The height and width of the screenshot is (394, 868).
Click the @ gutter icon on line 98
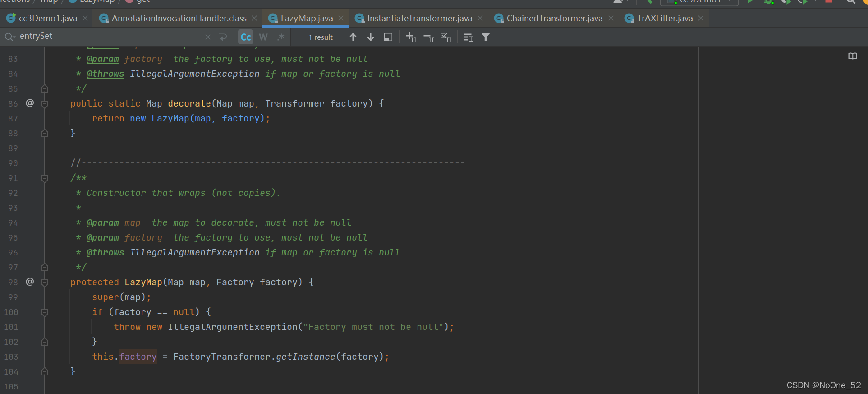(x=30, y=282)
